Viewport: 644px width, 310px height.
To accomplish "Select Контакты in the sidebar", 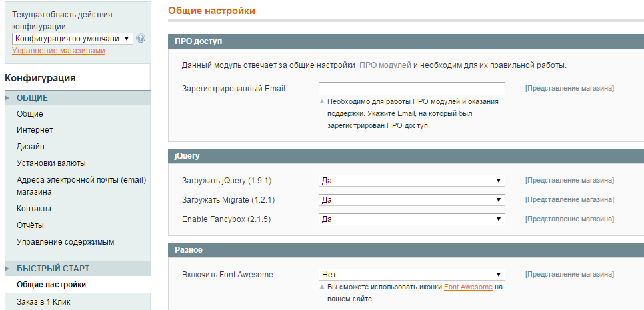I will point(34,209).
